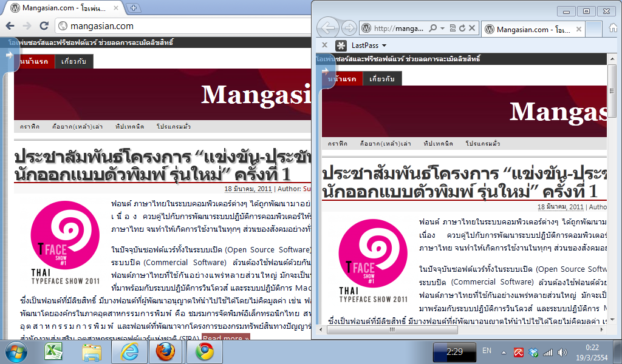Click the IE vertical scrollbar down arrow
Screen dimensions: 622x364
point(612,320)
